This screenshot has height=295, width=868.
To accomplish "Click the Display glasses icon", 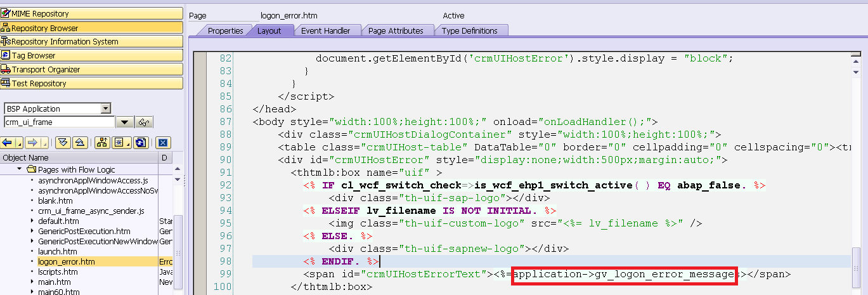I will (145, 122).
